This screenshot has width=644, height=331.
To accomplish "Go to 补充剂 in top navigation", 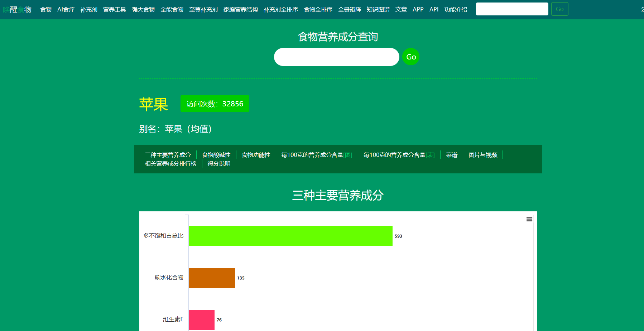I will pyautogui.click(x=89, y=10).
